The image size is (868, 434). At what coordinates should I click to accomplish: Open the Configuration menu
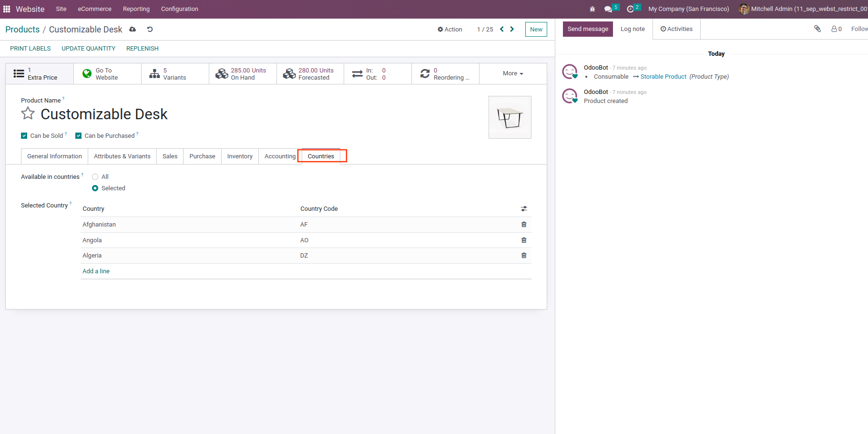pos(180,9)
